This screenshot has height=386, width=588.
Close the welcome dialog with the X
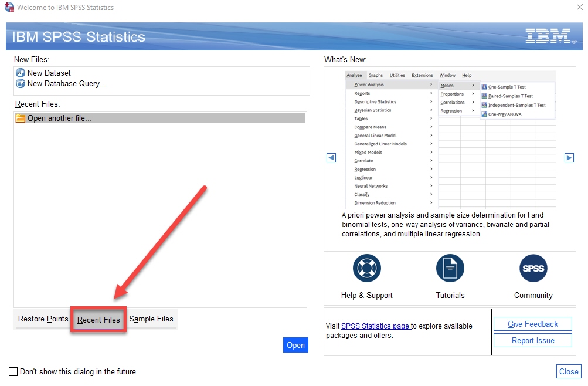coord(579,7)
